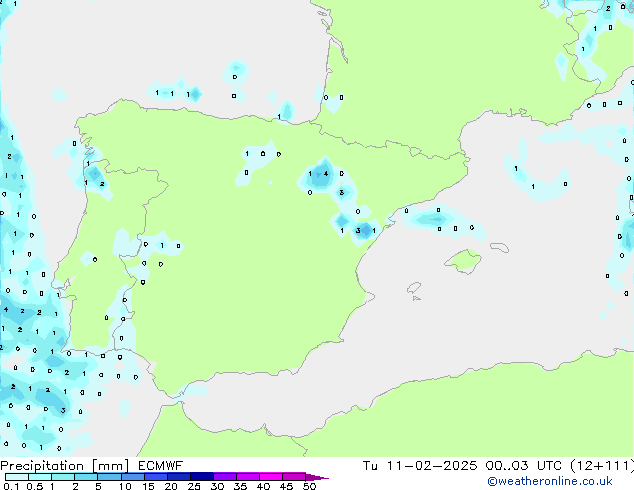The image size is (634, 490).
Task: Click the "Precipitation" title text
Action: pos(42,466)
